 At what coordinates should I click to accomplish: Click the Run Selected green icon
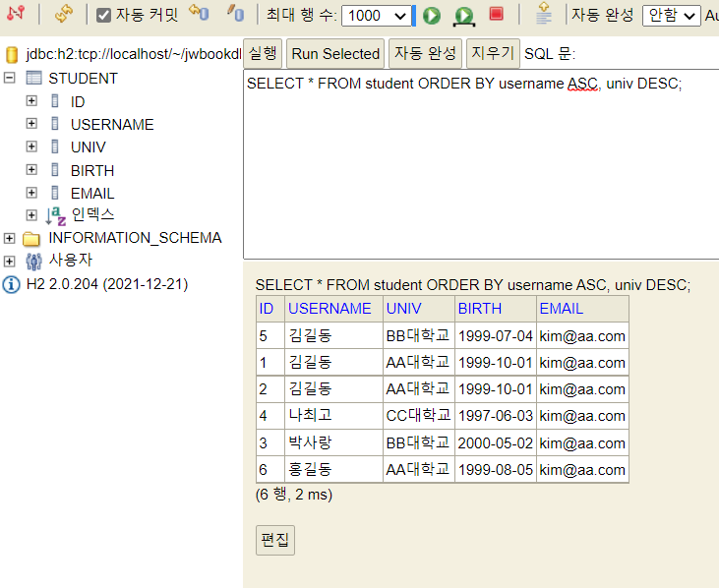click(464, 17)
